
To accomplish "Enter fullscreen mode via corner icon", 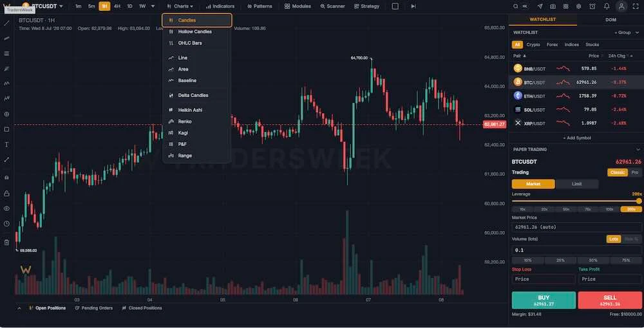I will click(x=636, y=6).
